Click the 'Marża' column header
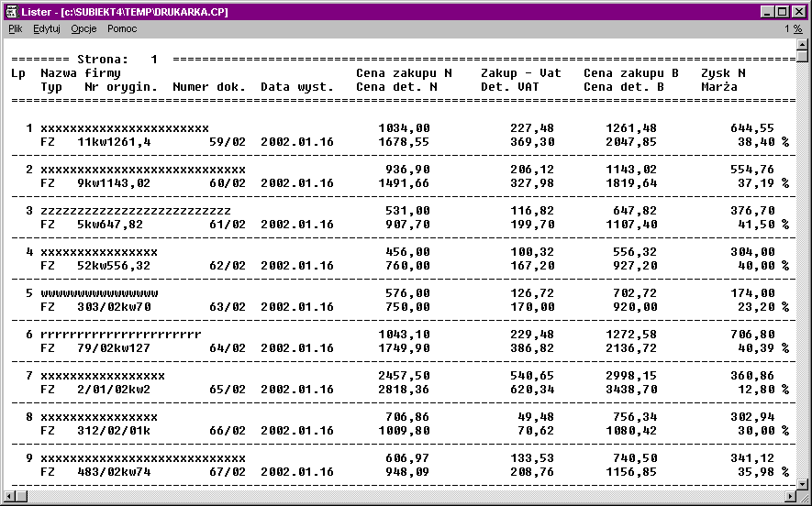812x506 pixels. point(719,87)
